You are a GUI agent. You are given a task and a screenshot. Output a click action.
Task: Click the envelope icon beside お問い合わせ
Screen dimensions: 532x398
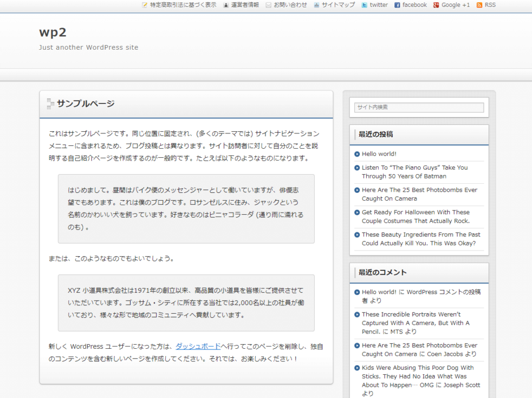(268, 5)
